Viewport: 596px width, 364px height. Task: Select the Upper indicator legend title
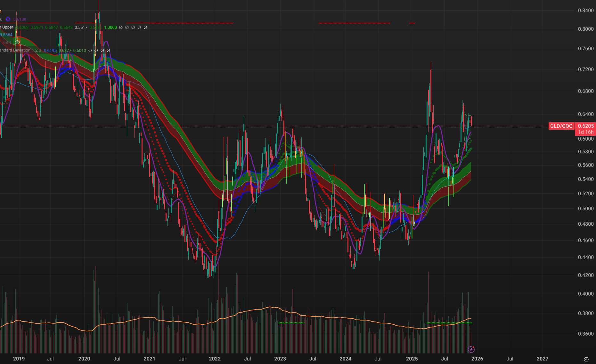pyautogui.click(x=7, y=27)
